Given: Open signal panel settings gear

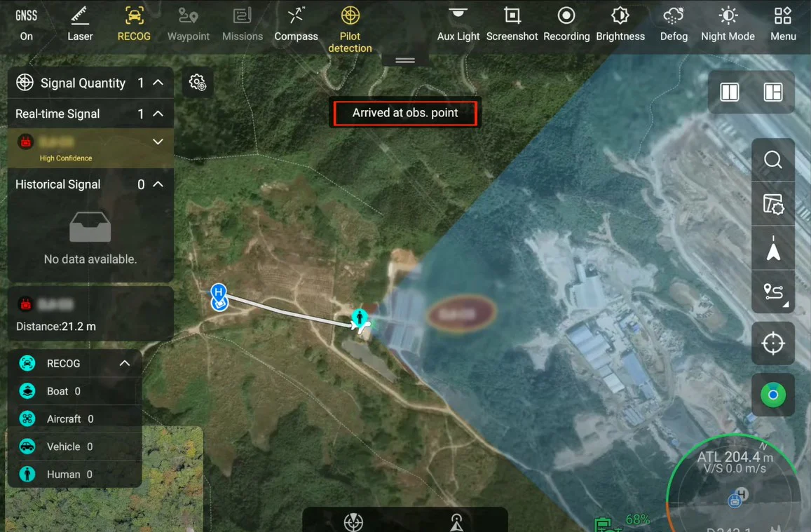Looking at the screenshot, I should click(x=198, y=83).
